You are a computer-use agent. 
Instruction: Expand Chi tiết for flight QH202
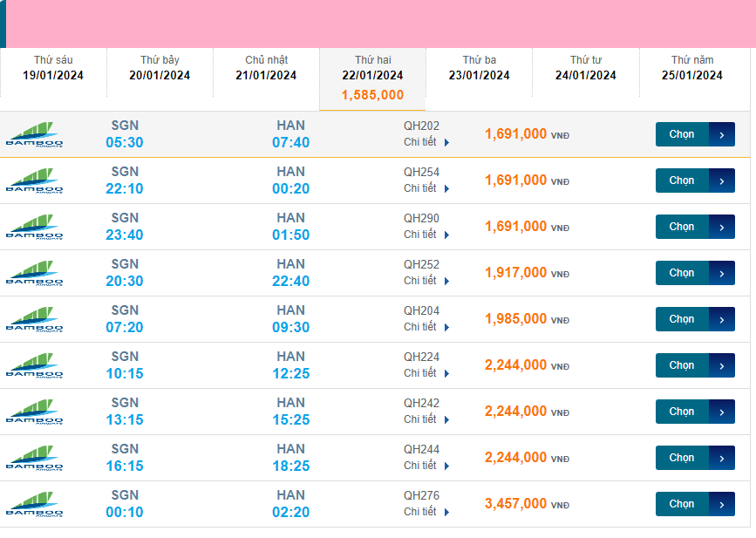(x=426, y=142)
